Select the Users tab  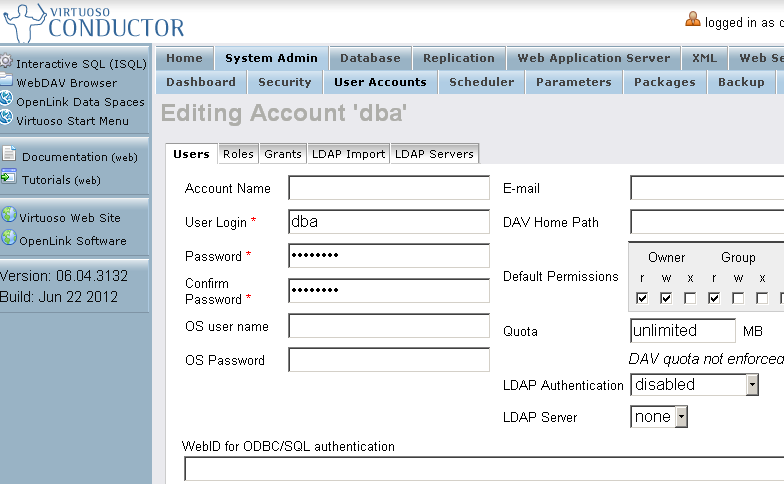coord(192,154)
